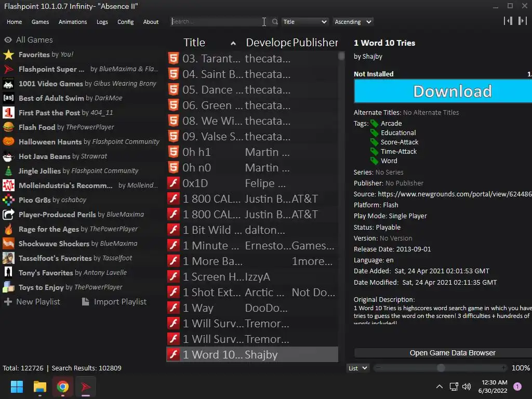Screen dimensions: 532x399
Task: Open the First Past the Post icon
Action: point(8,113)
